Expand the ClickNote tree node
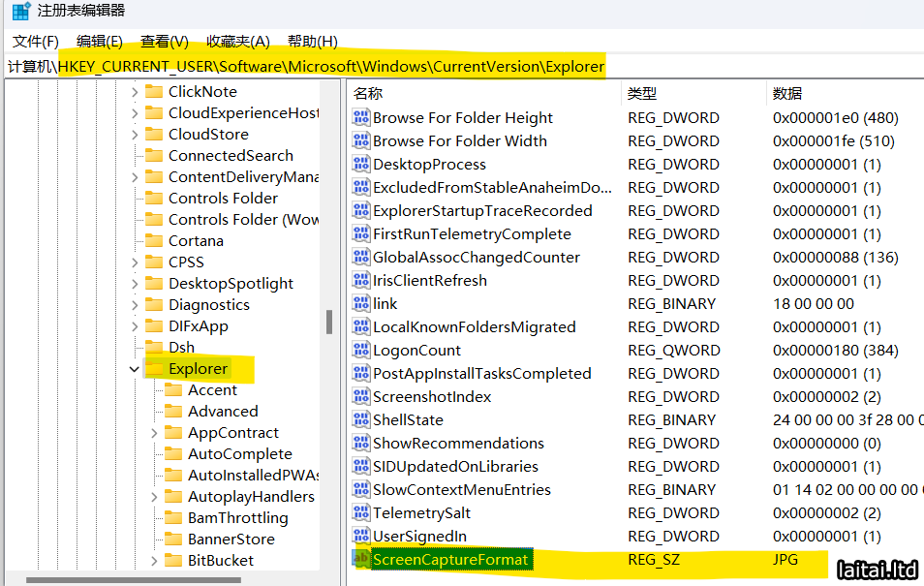This screenshot has width=924, height=586. (134, 92)
